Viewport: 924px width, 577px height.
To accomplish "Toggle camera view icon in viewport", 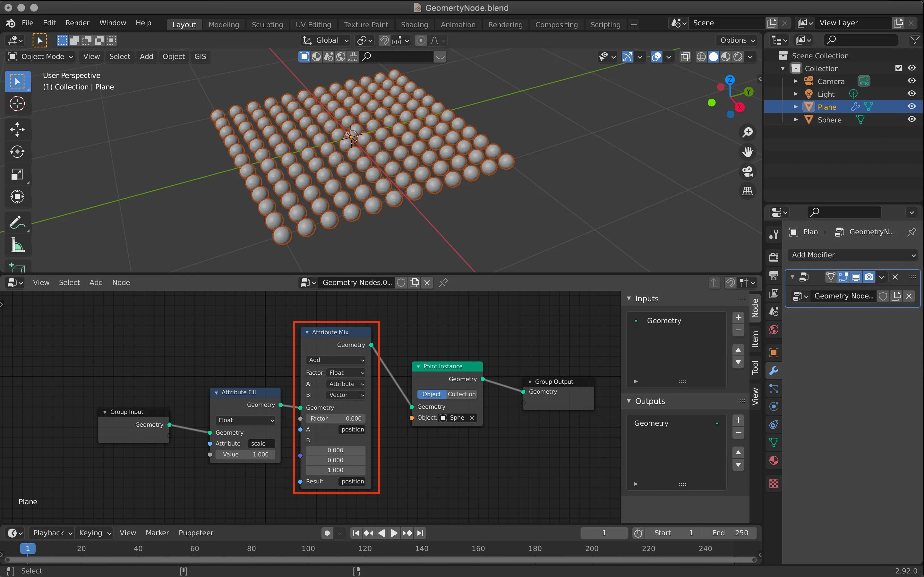I will pos(747,171).
